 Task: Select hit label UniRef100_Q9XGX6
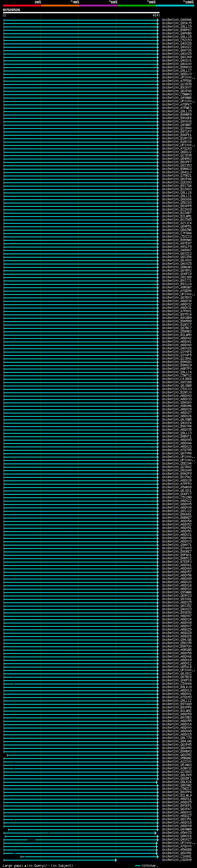tap(177, 121)
